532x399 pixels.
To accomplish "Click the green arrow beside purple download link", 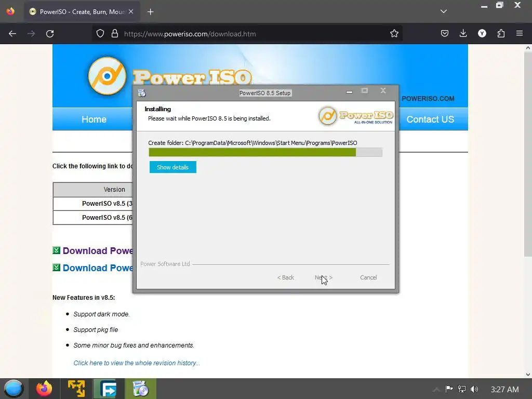I will click(x=56, y=250).
